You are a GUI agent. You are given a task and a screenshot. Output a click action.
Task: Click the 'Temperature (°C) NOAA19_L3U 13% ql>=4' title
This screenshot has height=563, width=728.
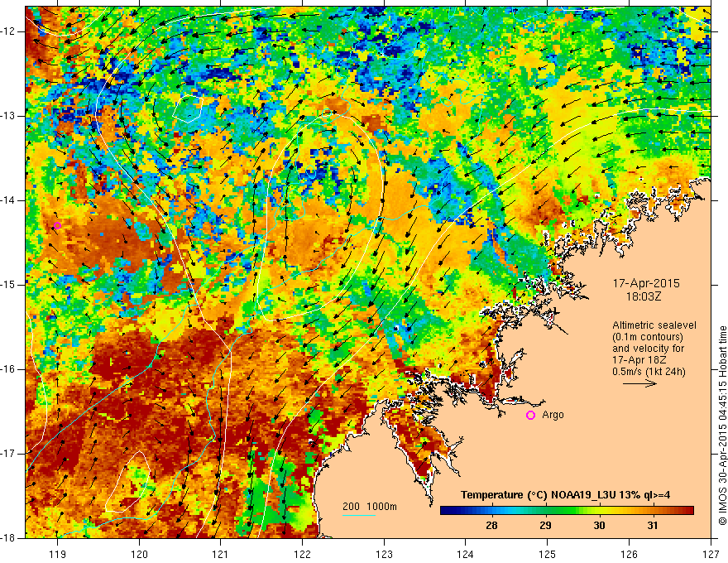pos(565,495)
